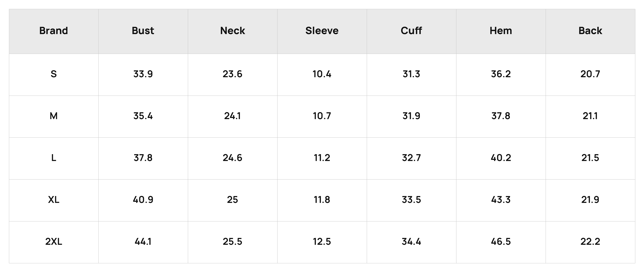Click the 46.5 hem value cell
The height and width of the screenshot is (272, 644).
[501, 242]
